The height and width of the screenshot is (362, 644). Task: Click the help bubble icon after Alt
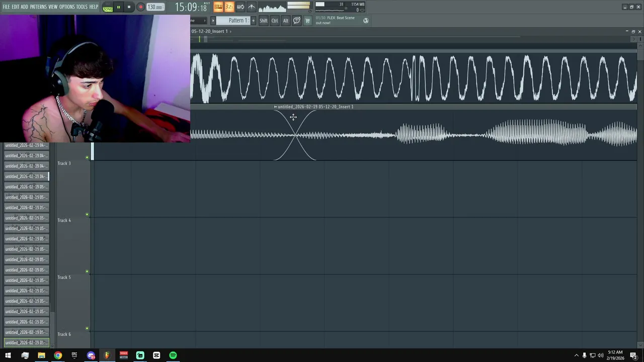click(297, 21)
